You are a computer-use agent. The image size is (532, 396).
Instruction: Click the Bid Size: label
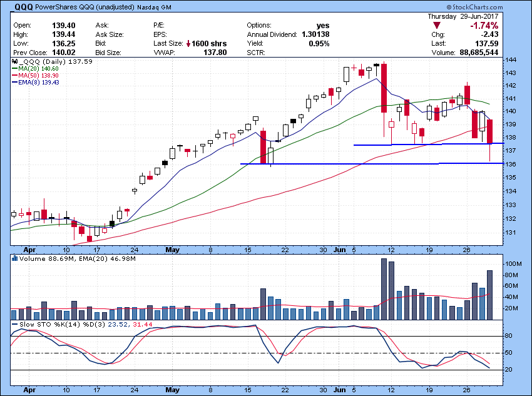108,53
